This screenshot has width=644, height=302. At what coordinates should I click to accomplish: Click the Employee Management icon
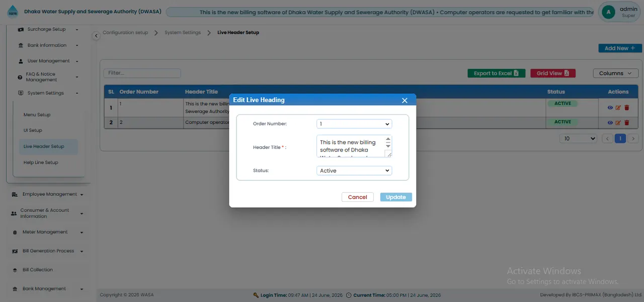[15, 194]
